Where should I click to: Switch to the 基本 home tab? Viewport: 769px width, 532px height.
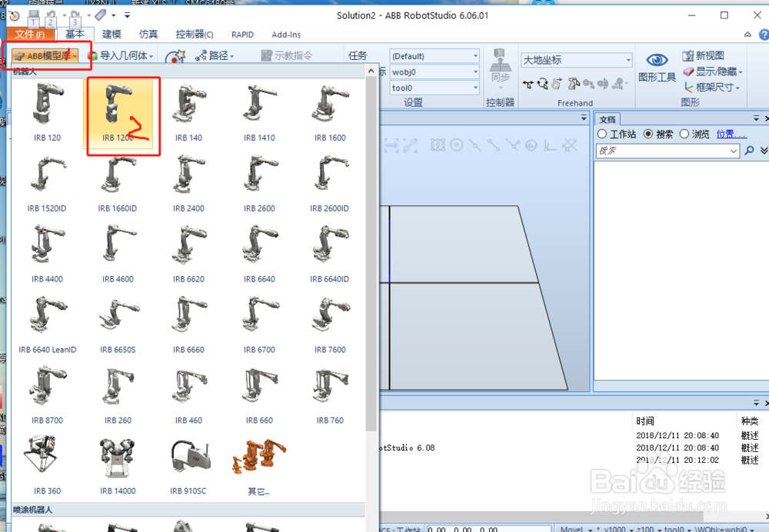coord(75,34)
